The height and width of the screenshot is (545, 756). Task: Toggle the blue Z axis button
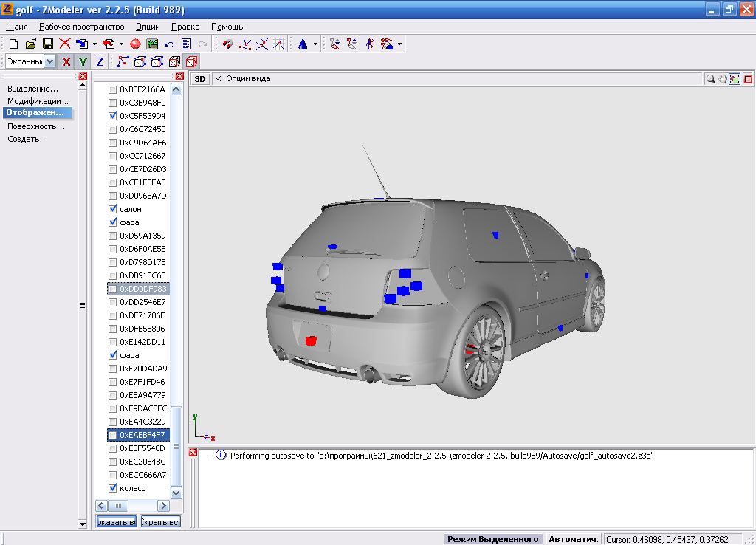point(100,61)
